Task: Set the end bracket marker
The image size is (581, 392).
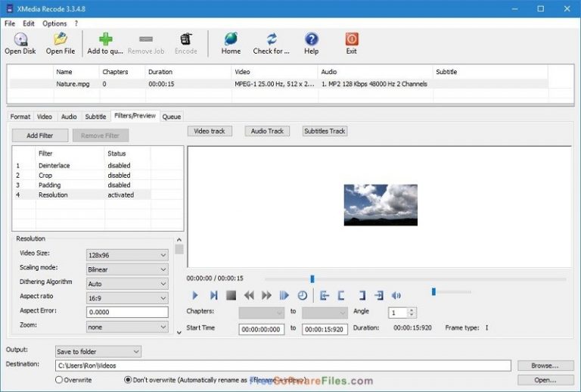Action: point(362,295)
